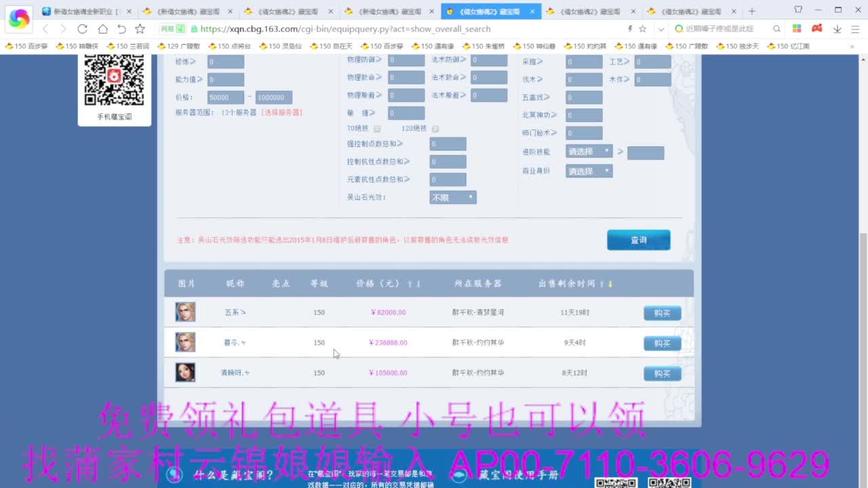868x488 pixels.
Task: Open the browser menu at far top right
Action: (x=856, y=29)
